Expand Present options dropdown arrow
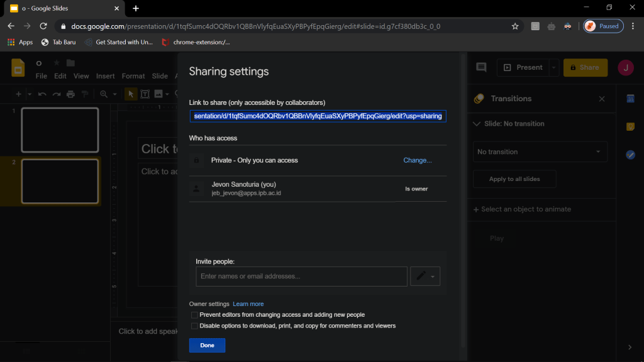The image size is (644, 362). 553,67
